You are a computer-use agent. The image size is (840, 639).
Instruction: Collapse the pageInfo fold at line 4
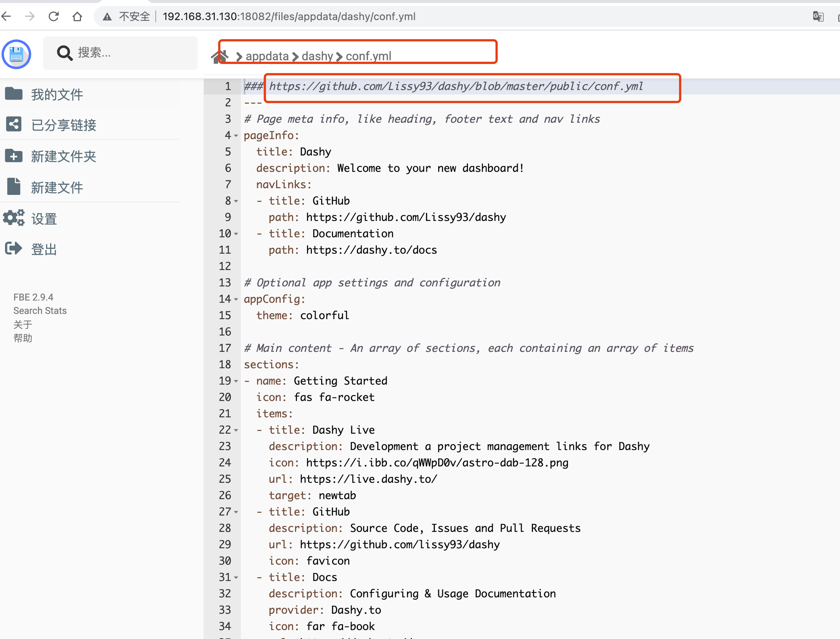(236, 136)
